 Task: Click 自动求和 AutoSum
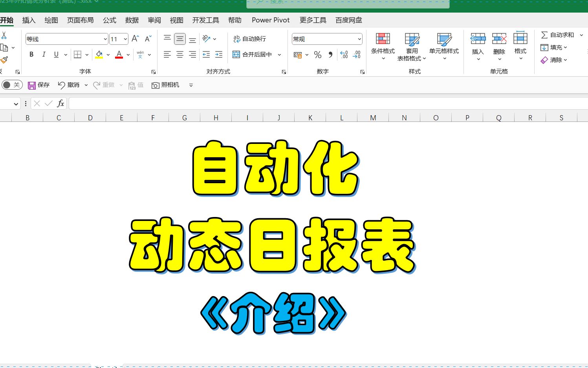(x=558, y=35)
